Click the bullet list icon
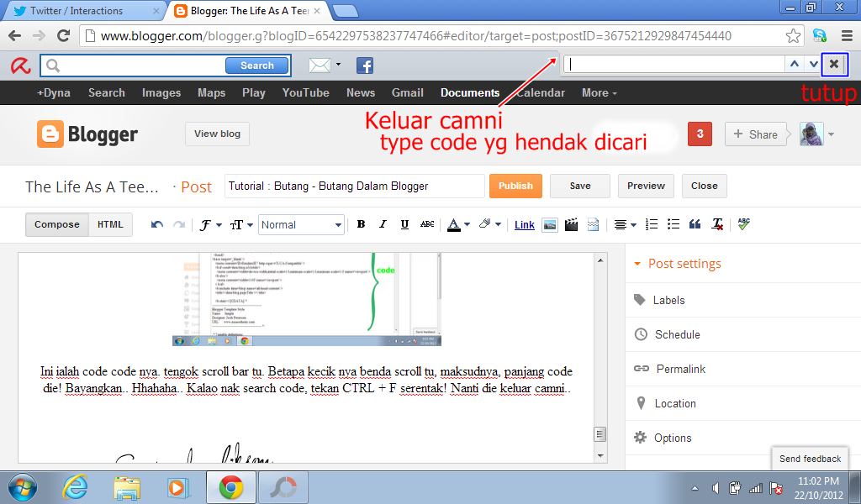861x504 pixels. click(x=673, y=224)
